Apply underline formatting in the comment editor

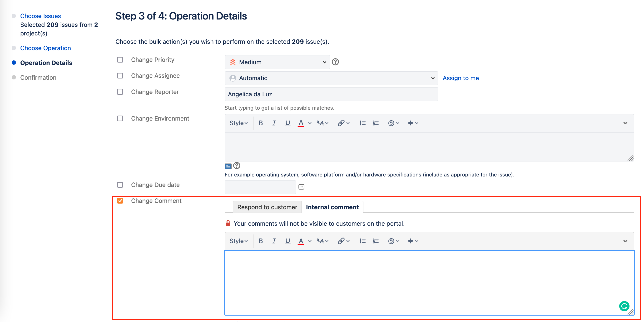click(x=287, y=241)
